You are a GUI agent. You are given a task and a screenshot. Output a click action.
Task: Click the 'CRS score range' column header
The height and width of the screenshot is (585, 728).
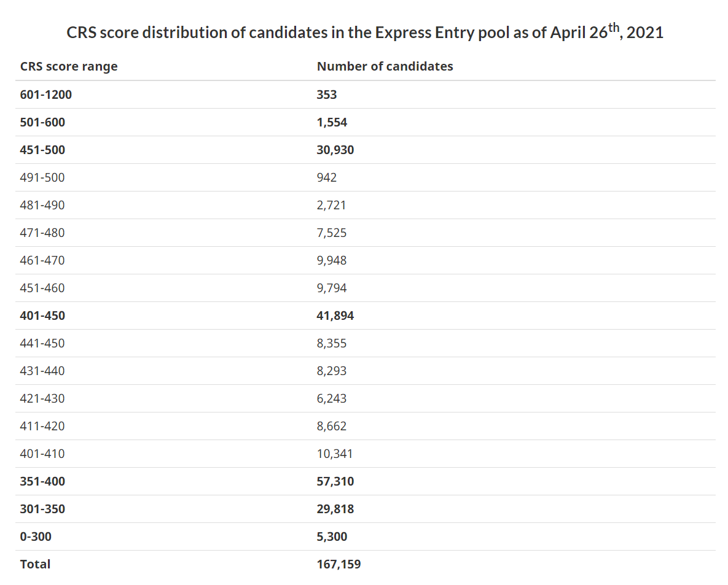point(69,66)
